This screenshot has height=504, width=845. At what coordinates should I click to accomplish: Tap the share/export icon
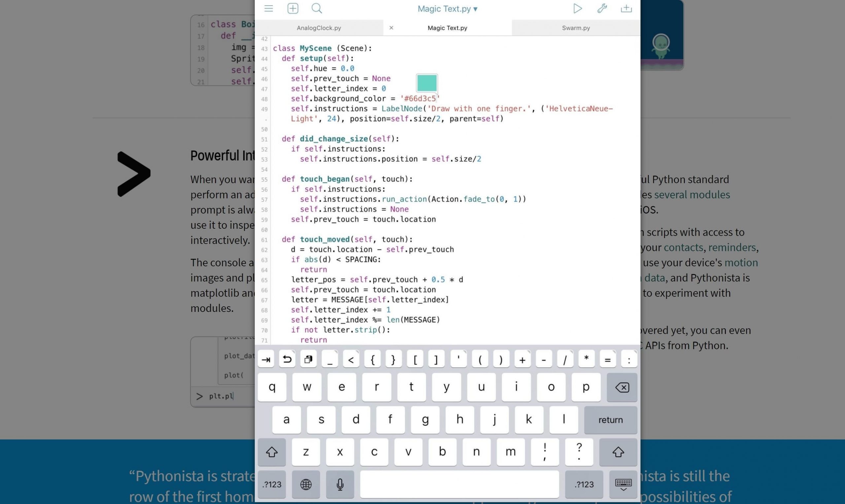point(626,9)
